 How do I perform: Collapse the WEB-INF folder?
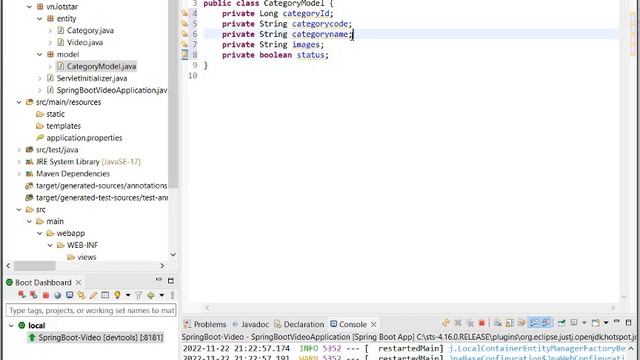click(x=50, y=245)
